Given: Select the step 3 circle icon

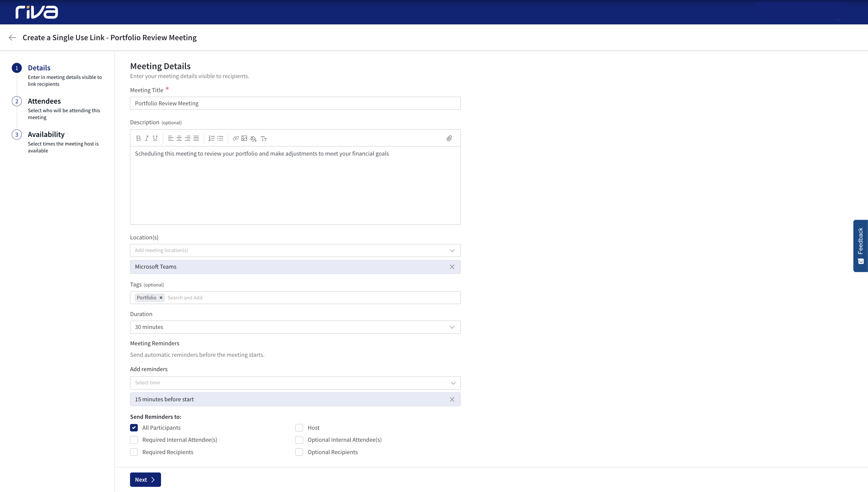Looking at the screenshot, I should coord(17,135).
